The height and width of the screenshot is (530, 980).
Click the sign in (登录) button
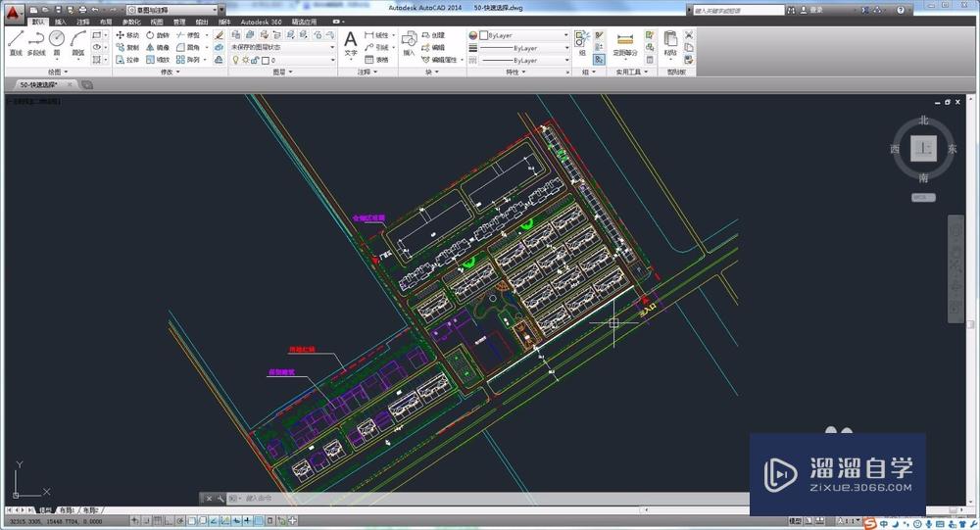coord(812,10)
